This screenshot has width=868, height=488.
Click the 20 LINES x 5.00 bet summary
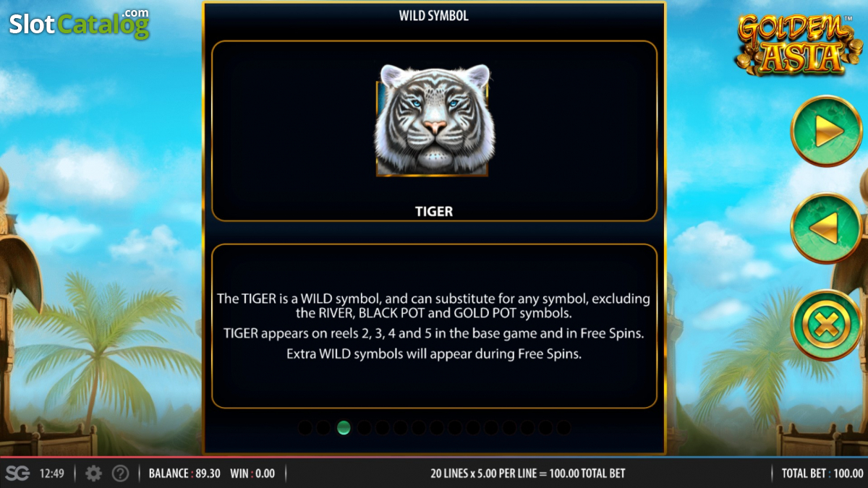click(x=528, y=474)
